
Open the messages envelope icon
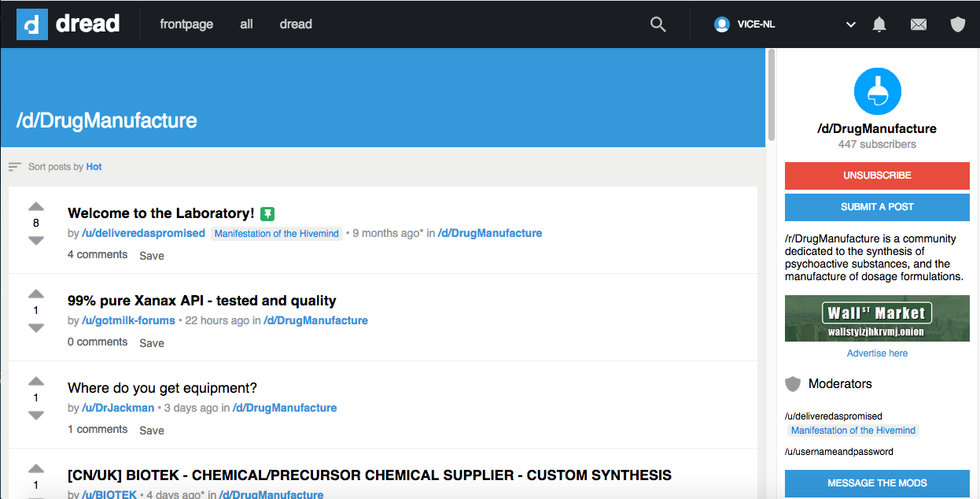click(919, 24)
